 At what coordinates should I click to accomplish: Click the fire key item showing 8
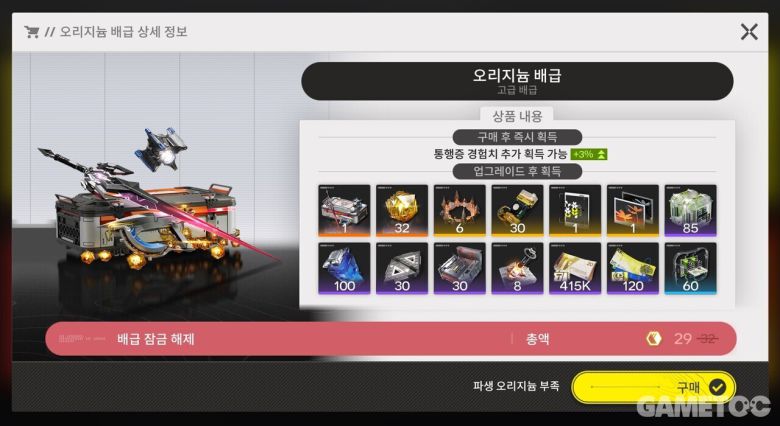517,268
